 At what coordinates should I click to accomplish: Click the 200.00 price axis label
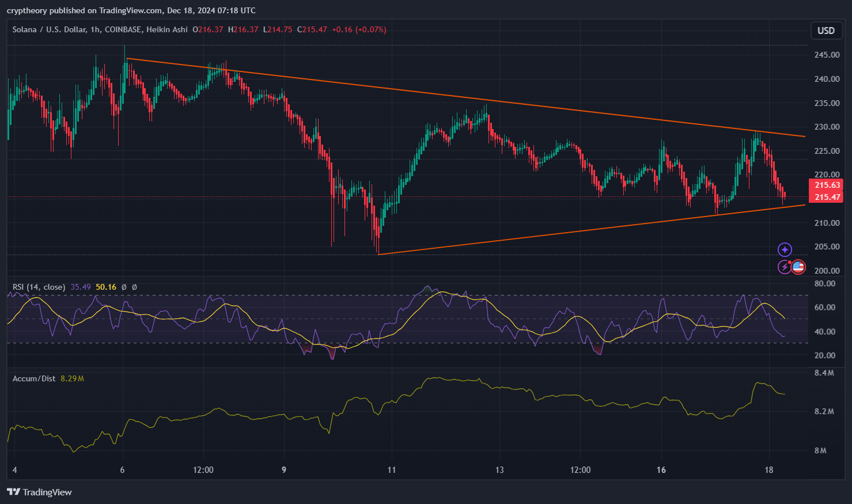point(827,271)
